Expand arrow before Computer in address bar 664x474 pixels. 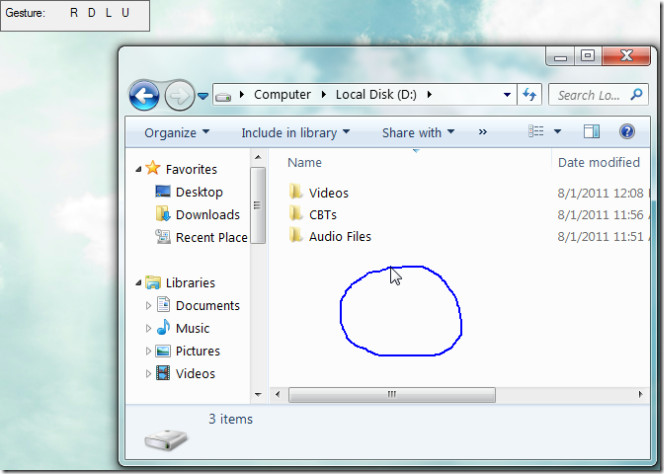point(242,94)
